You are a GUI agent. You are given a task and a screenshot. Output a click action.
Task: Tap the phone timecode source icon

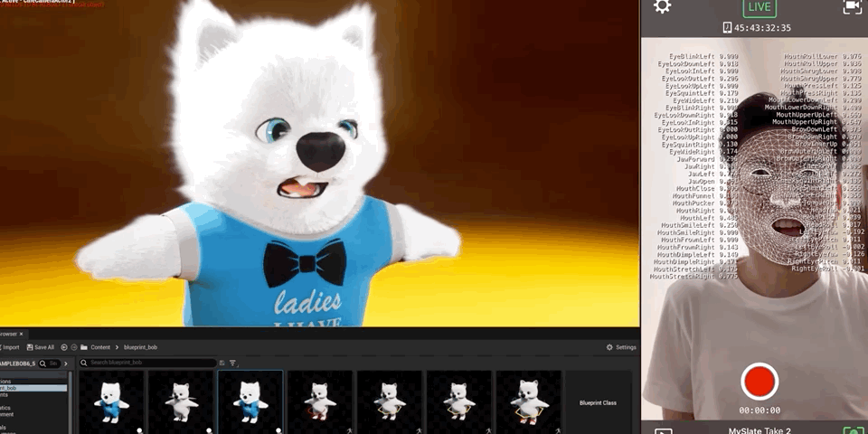click(727, 28)
